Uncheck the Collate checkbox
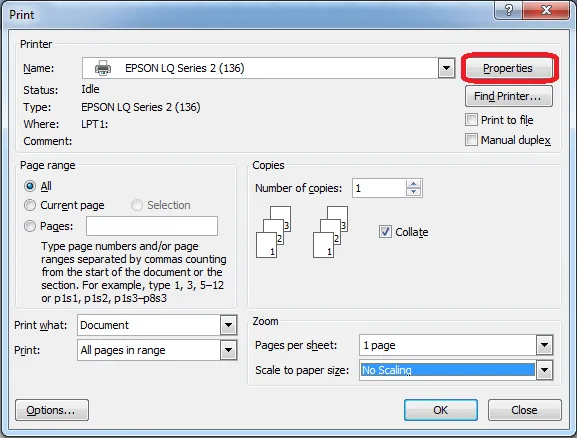577x438 pixels. pyautogui.click(x=385, y=232)
